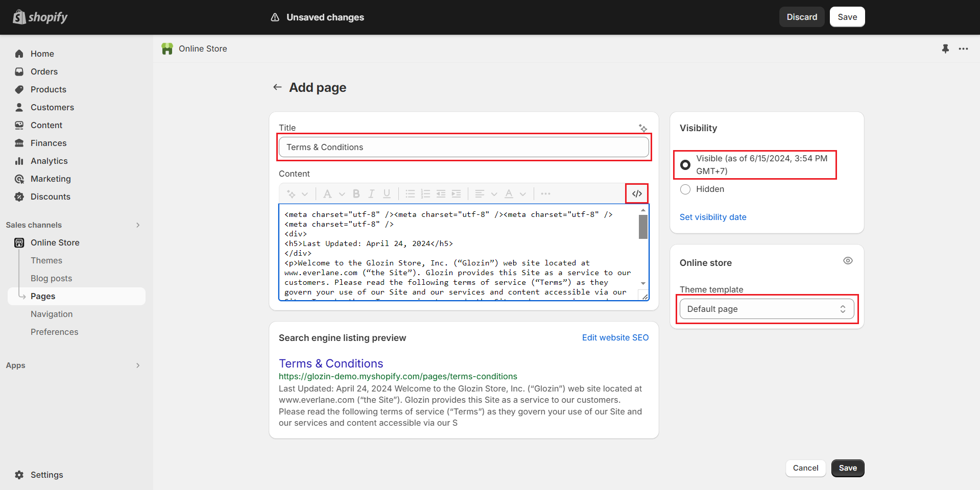
Task: Open the three-dot more actions menu
Action: coord(963,49)
